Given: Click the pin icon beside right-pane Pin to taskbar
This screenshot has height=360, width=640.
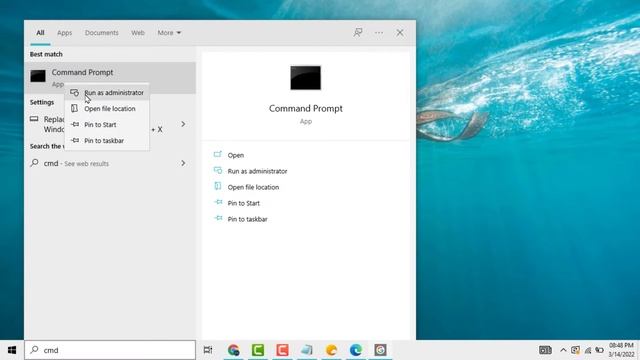Looking at the screenshot, I should [x=218, y=218].
